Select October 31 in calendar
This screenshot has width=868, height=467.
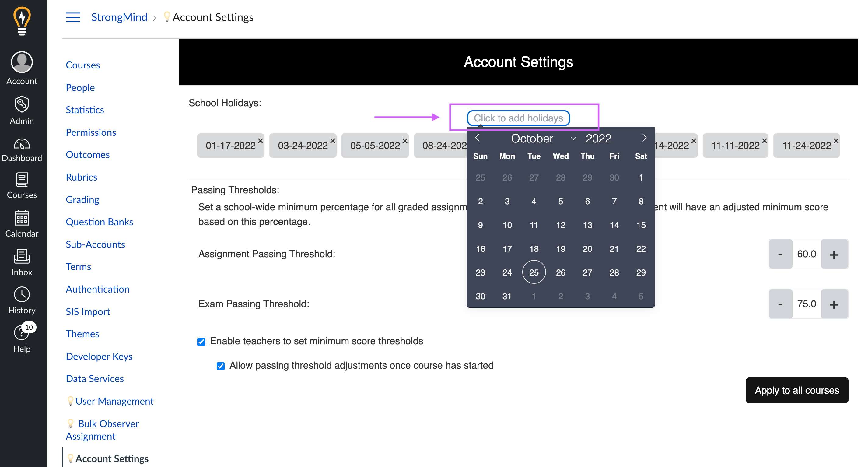507,296
